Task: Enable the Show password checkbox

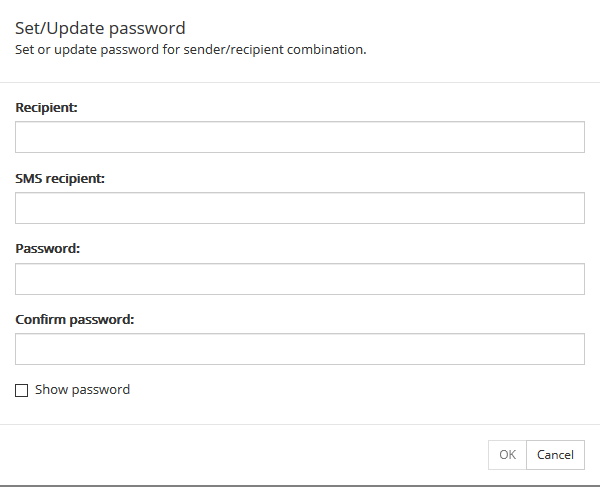Action: click(x=22, y=390)
